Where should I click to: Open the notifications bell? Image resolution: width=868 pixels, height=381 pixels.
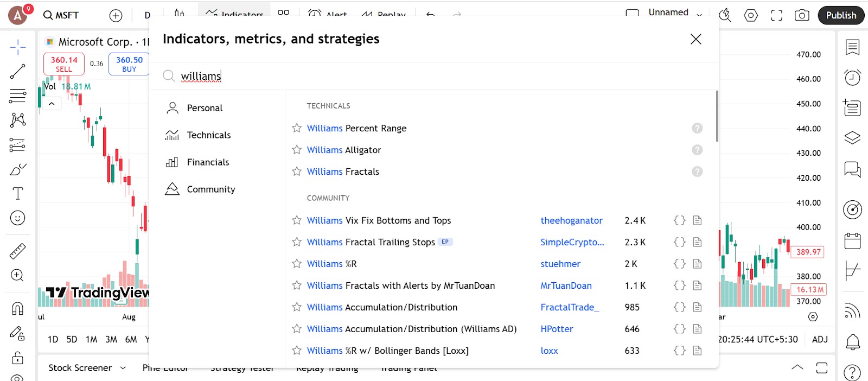pos(852,342)
